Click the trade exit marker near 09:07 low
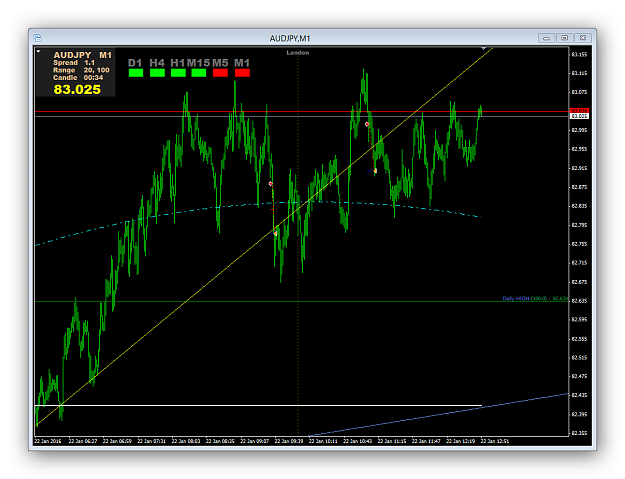 tap(275, 233)
